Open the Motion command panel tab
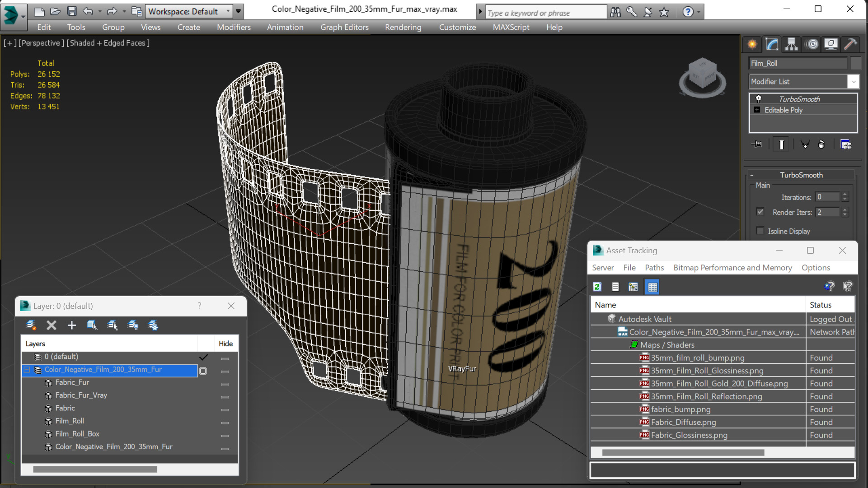 pyautogui.click(x=812, y=44)
